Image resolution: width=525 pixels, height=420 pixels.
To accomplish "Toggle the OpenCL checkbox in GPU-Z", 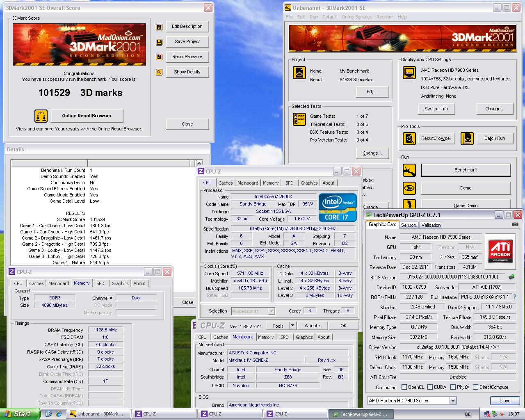I will [404, 387].
